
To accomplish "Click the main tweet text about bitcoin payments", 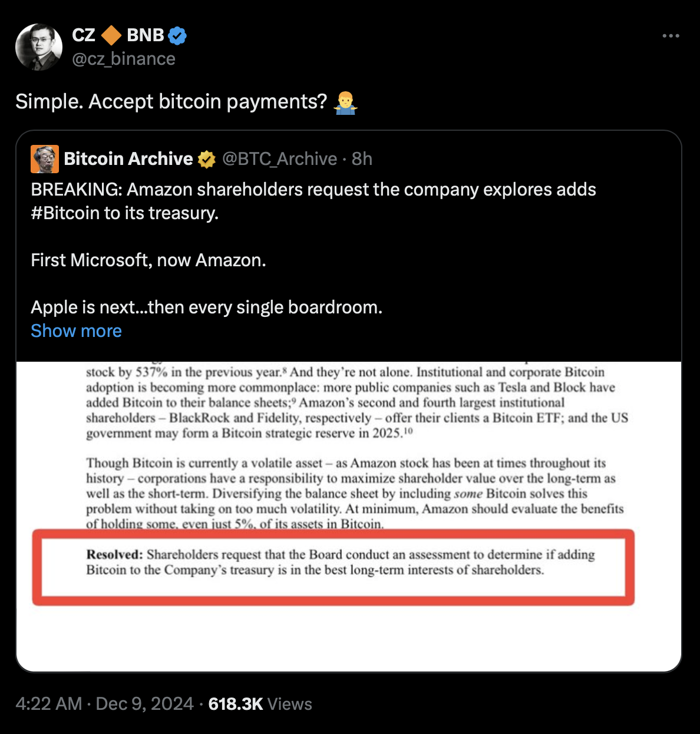I will pos(171,102).
